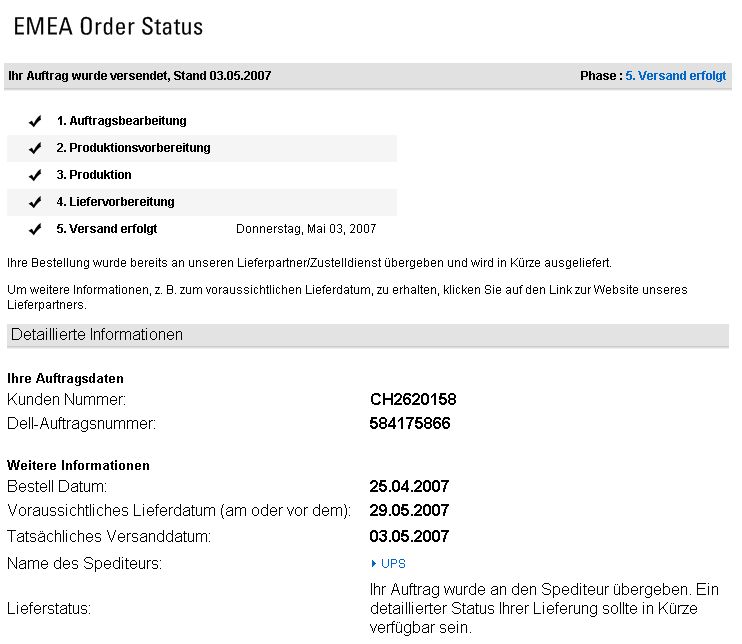Select the '1. Auftragsbearbeitung' step label
The width and height of the screenshot is (742, 644).
(121, 121)
